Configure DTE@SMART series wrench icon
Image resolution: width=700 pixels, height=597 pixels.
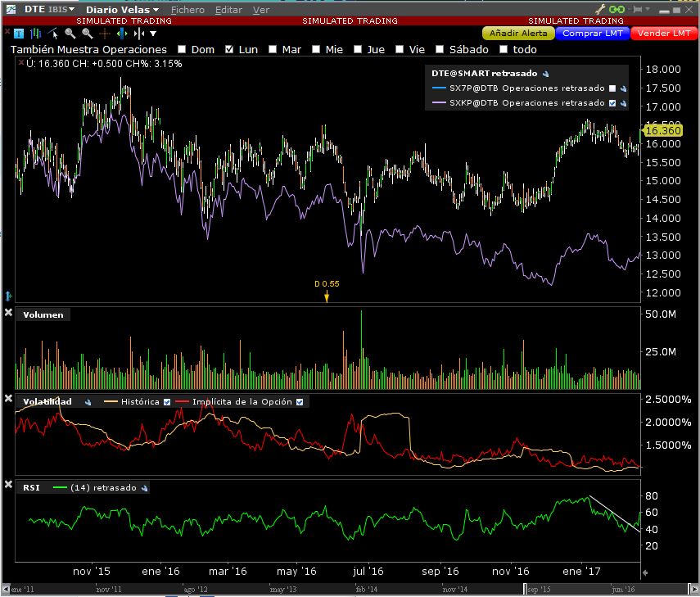click(545, 74)
